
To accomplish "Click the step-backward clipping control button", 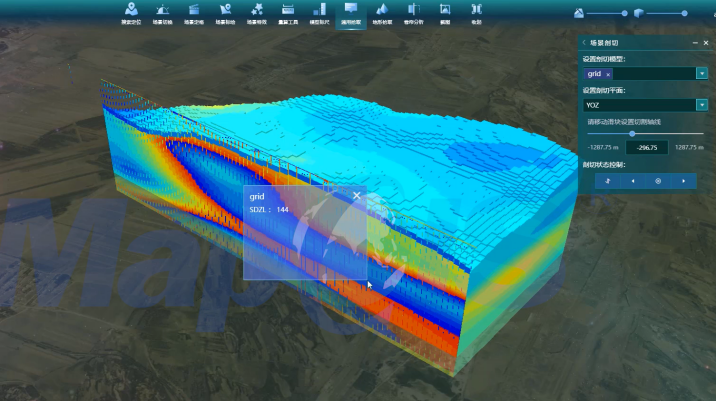I will coord(633,181).
